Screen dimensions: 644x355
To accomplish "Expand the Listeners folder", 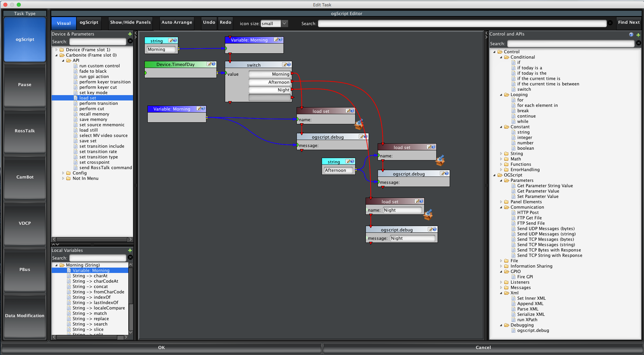I will click(x=501, y=282).
